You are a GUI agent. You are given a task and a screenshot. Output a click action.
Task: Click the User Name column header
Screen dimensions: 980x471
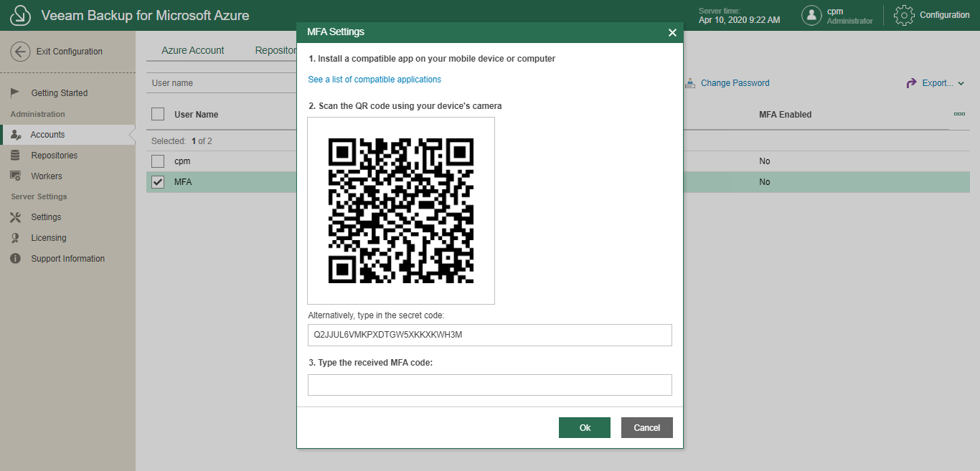[197, 115]
